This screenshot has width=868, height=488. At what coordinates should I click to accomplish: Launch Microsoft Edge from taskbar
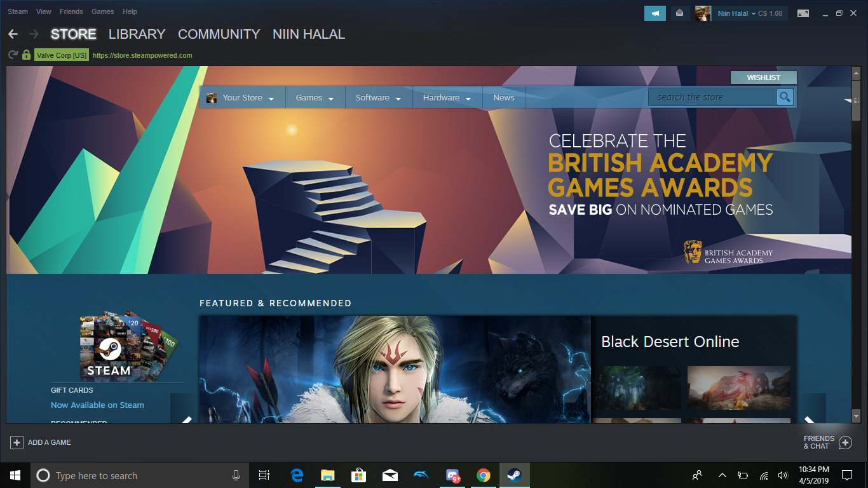click(297, 475)
